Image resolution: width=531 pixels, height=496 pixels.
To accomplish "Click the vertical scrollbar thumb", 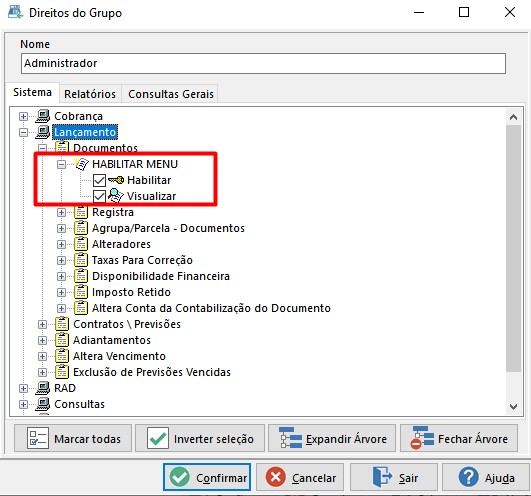I will pos(513,249).
